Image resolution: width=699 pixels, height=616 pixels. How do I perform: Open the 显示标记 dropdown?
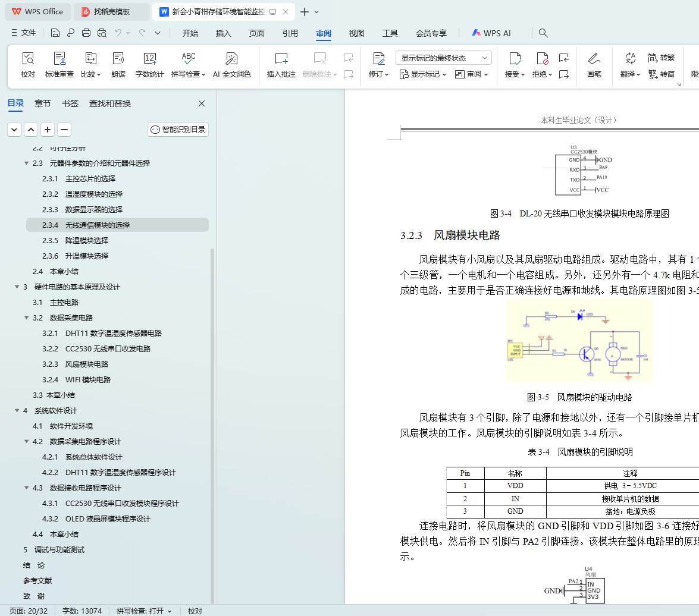coord(423,74)
